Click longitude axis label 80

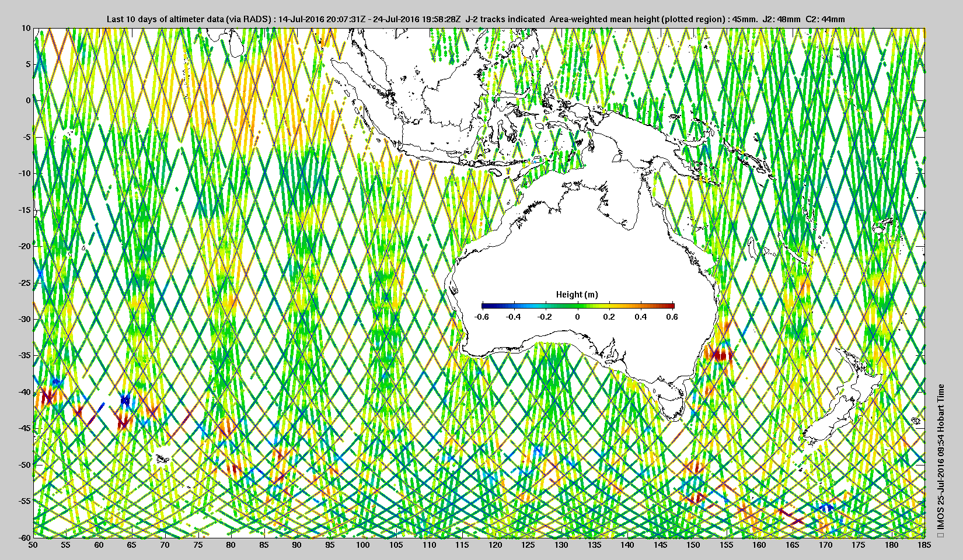pos(231,545)
